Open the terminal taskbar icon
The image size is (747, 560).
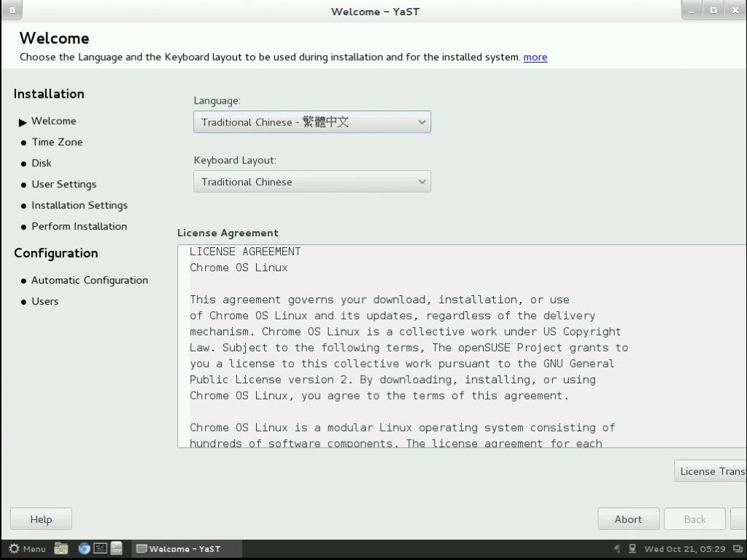100,548
